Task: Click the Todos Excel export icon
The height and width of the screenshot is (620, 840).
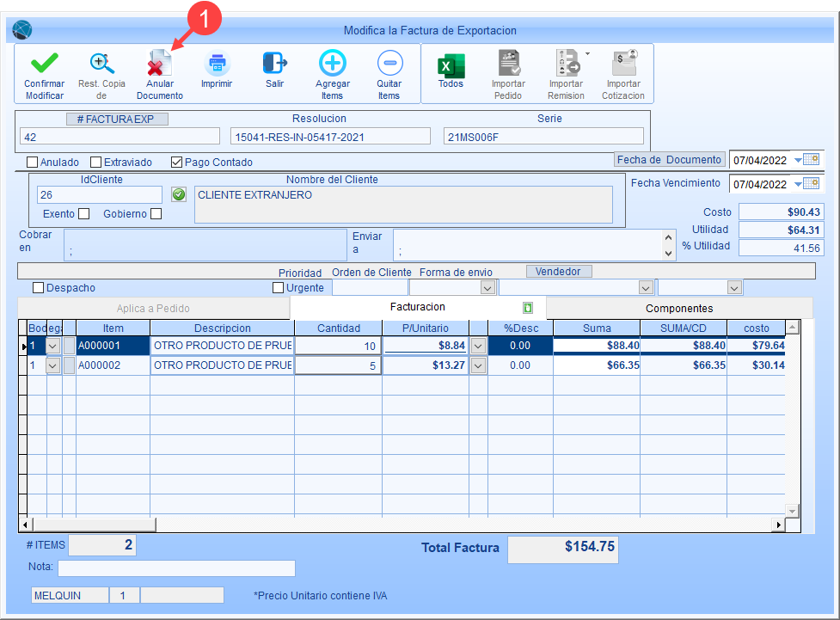Action: coord(451,65)
